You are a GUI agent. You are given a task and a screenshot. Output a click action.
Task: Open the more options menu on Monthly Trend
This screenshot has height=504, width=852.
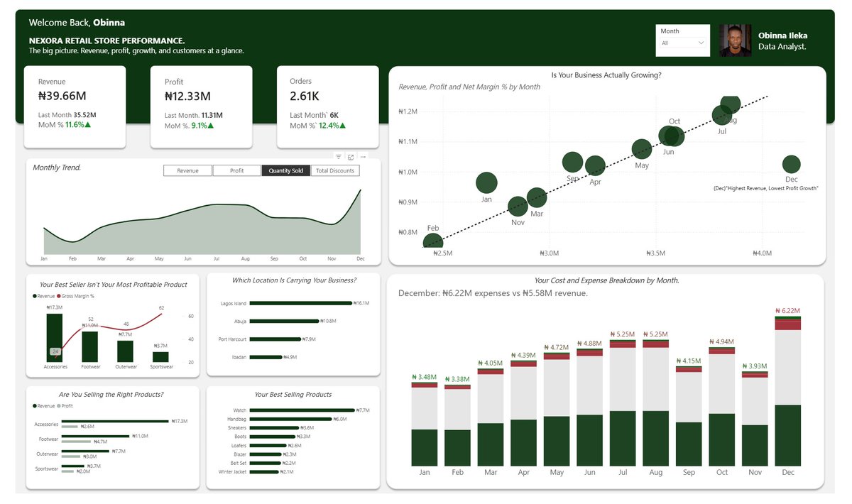[363, 157]
